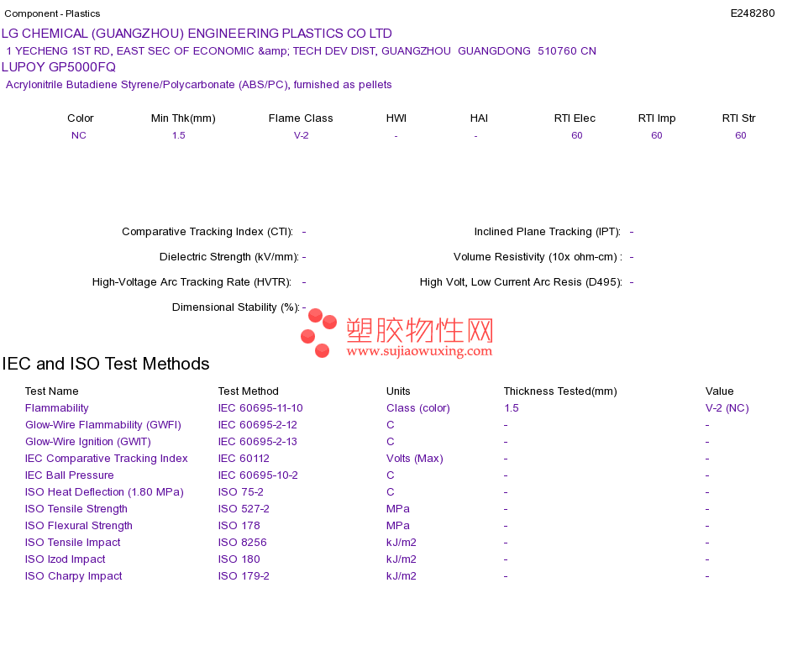Open ISO Tensile Impact link
The height and width of the screenshot is (672, 798).
(73, 542)
